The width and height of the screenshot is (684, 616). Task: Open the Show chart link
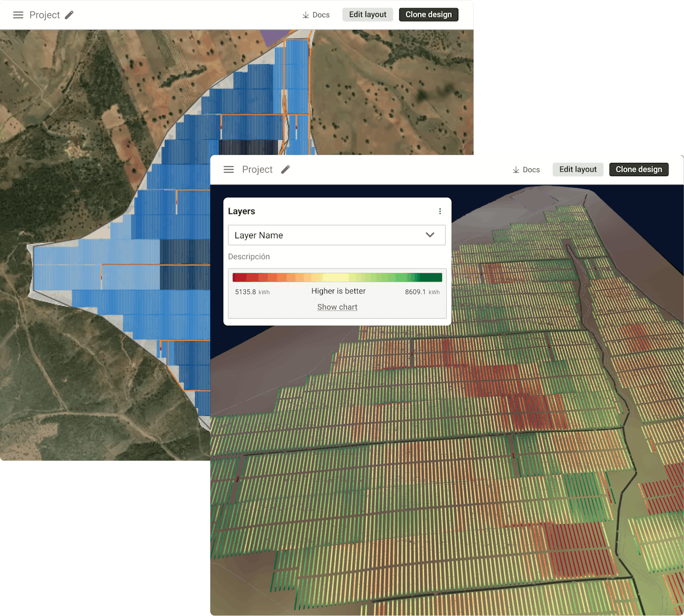tap(337, 307)
